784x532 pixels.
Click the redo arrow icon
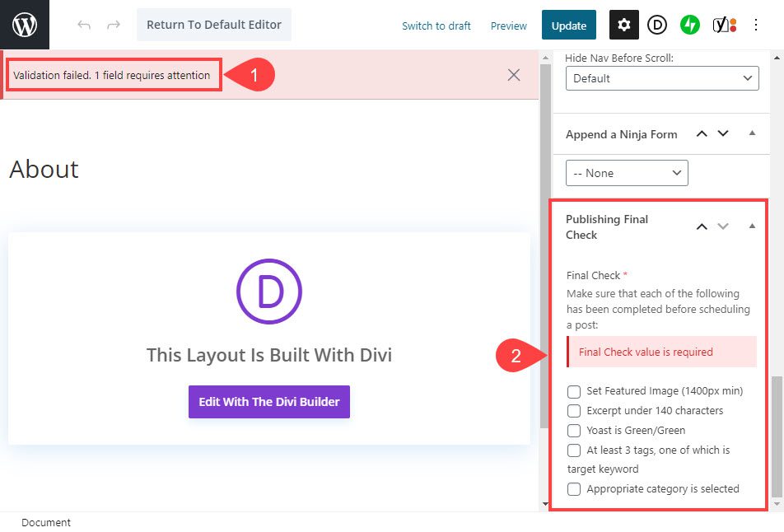(114, 26)
